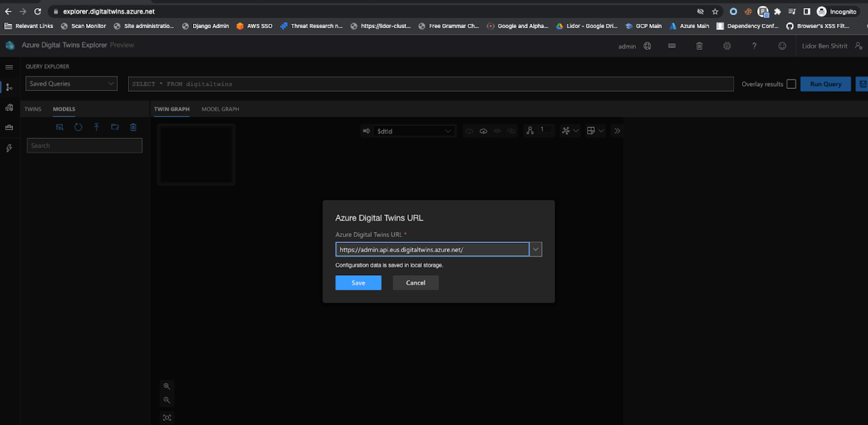The height and width of the screenshot is (425, 868).
Task: Open the AWS SSO bookmark
Action: 254,26
